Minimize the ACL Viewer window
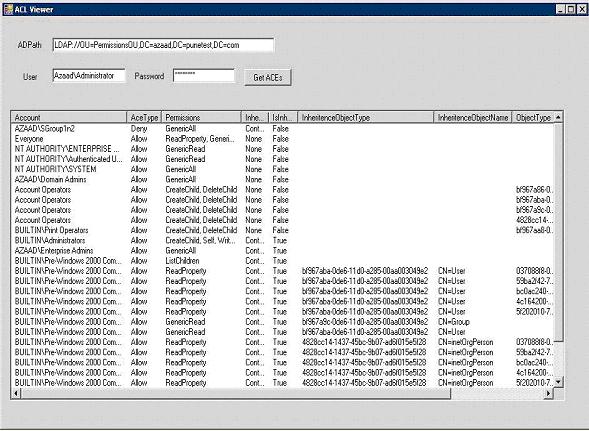 click(560, 9)
